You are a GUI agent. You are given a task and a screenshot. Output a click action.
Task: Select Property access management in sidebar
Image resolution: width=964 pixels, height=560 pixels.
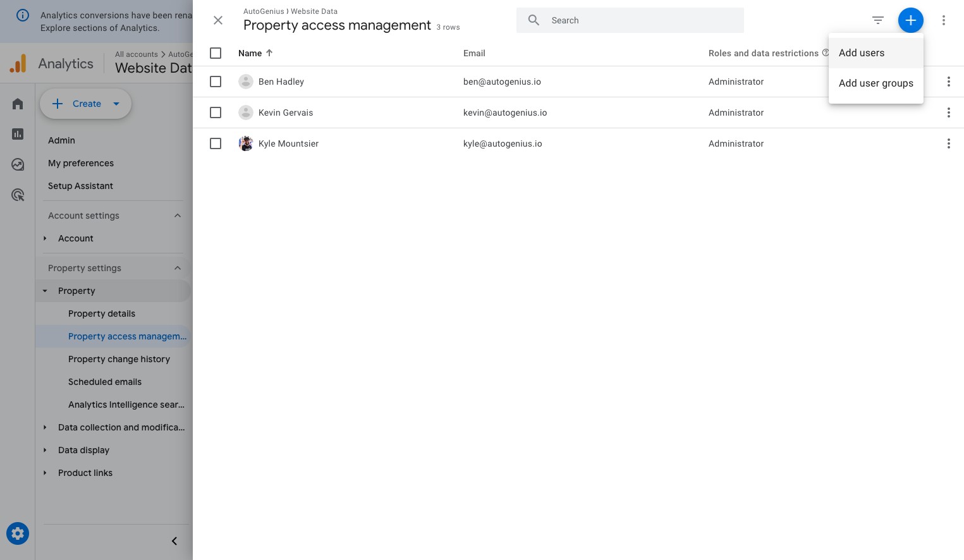[127, 336]
